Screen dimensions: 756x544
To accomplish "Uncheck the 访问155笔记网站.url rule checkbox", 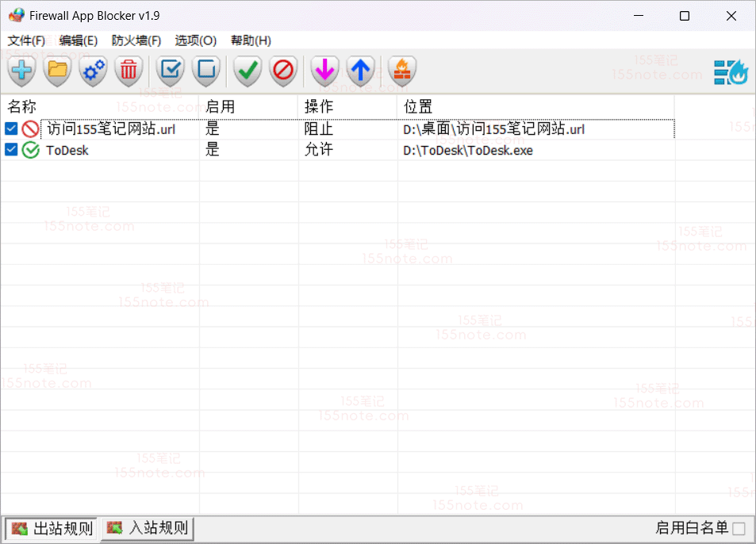I will 10,128.
